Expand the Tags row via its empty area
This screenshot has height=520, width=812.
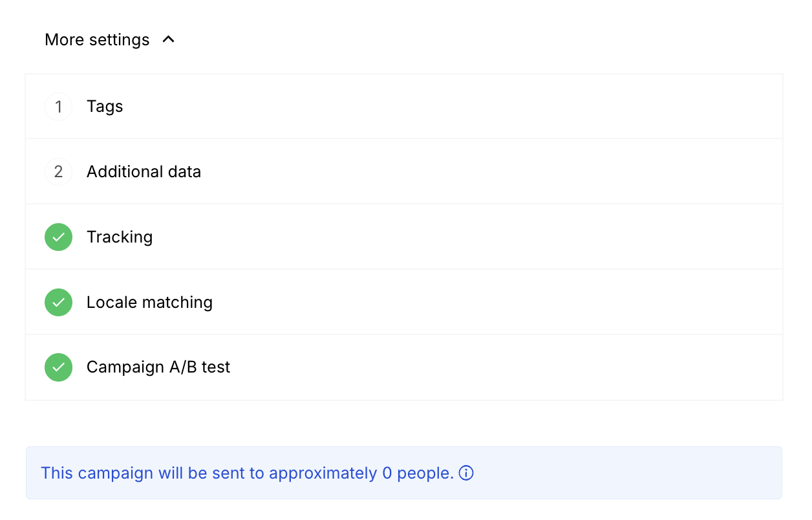[x=453, y=107]
